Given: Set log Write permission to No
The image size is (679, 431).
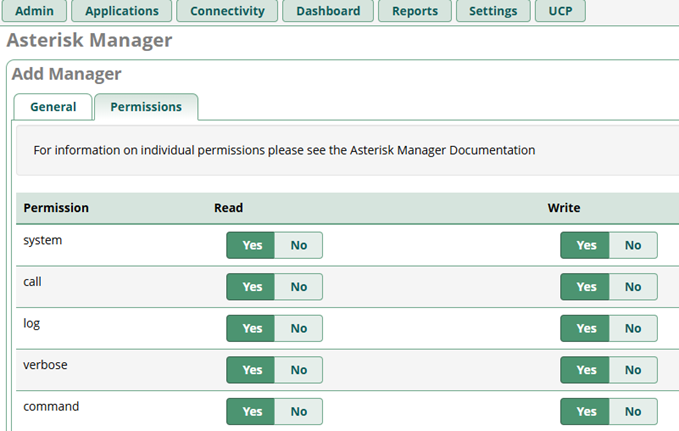Looking at the screenshot, I should point(633,328).
